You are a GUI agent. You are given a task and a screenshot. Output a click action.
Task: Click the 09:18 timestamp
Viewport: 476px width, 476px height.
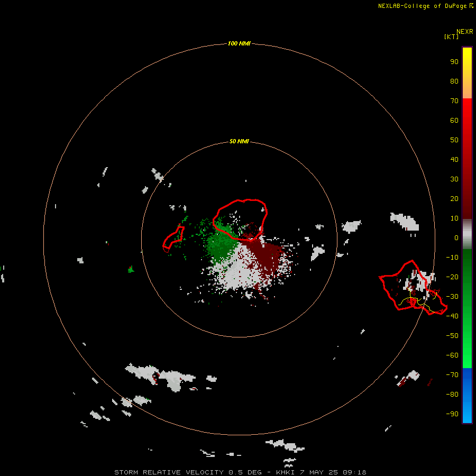click(x=354, y=472)
